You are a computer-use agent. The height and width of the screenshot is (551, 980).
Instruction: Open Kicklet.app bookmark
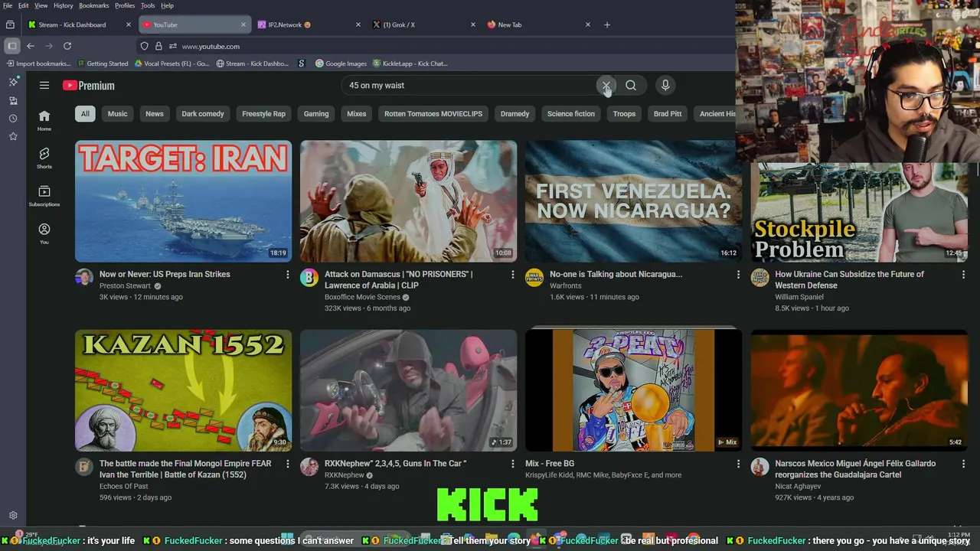410,64
